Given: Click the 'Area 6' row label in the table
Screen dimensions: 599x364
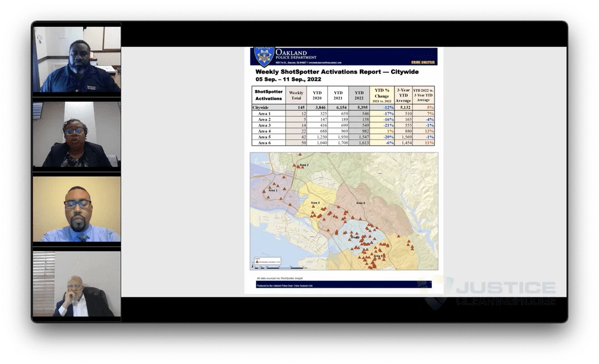Looking at the screenshot, I should point(264,143).
